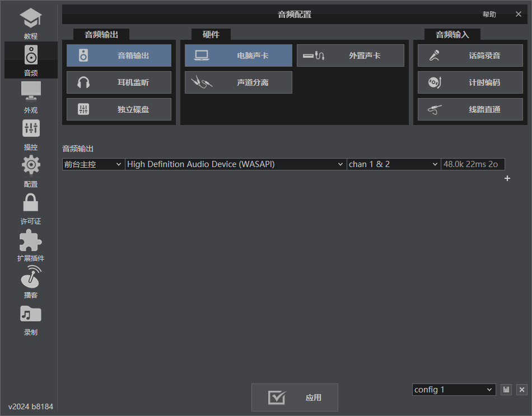
Task: Click the 48.0k 22ms latency field
Action: tap(473, 164)
